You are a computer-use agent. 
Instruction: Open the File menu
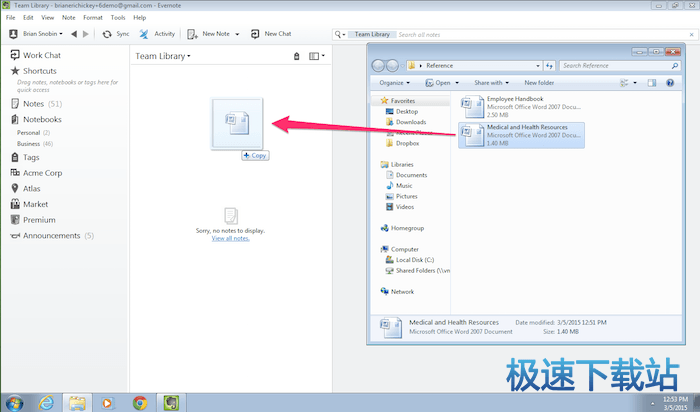tap(11, 17)
